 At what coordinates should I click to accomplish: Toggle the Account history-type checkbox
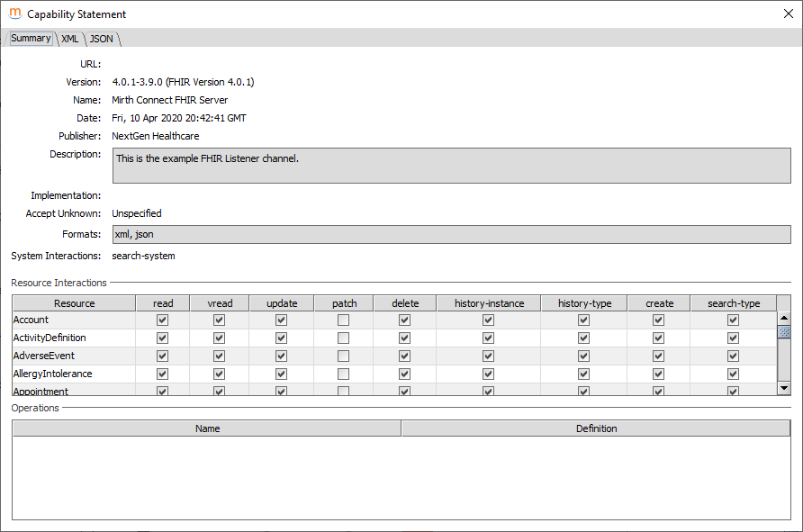584,320
